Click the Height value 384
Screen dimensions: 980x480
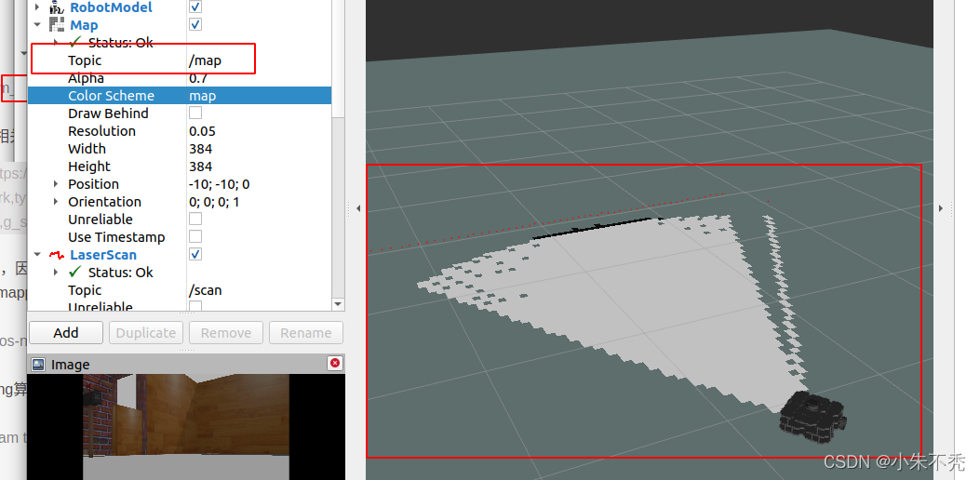pos(201,167)
